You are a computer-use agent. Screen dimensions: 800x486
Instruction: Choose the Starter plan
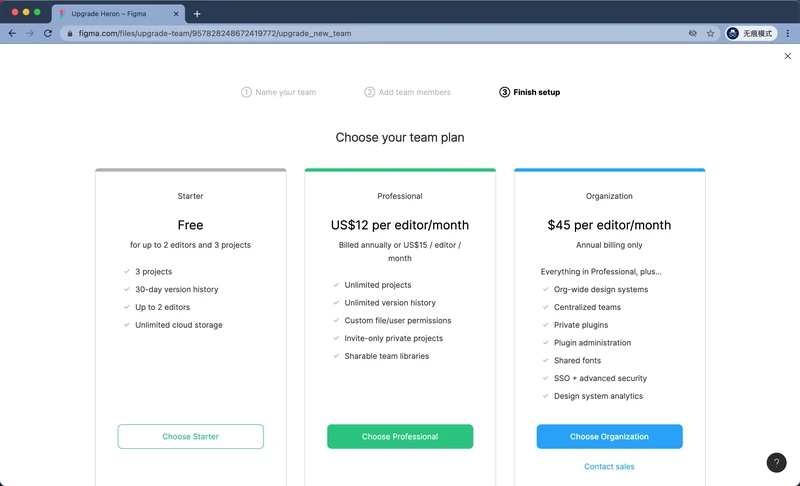coord(190,437)
